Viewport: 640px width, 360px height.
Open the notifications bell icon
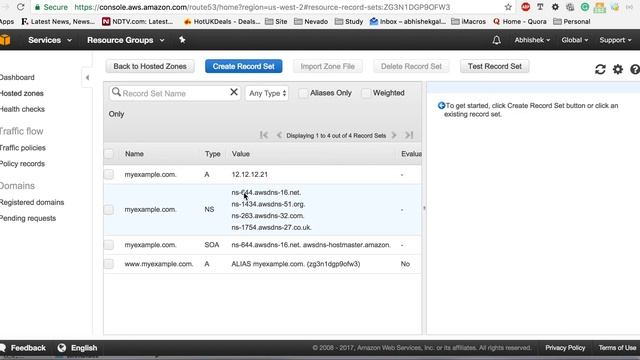pyautogui.click(x=496, y=40)
